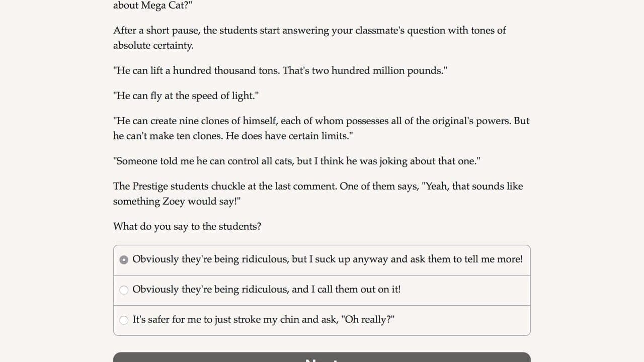Click the line "He can fly at the speed of light."
The image size is (644, 362).
(x=186, y=96)
